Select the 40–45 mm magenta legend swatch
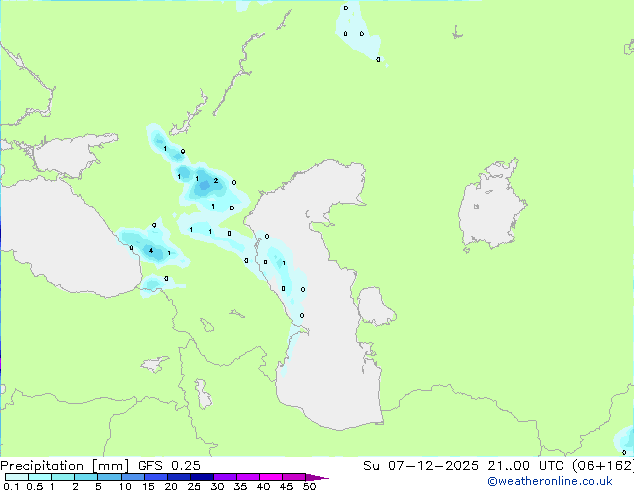 pyautogui.click(x=271, y=477)
